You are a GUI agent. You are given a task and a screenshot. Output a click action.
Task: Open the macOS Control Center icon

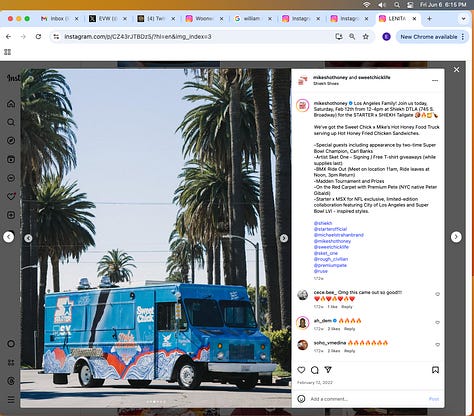(x=410, y=5)
